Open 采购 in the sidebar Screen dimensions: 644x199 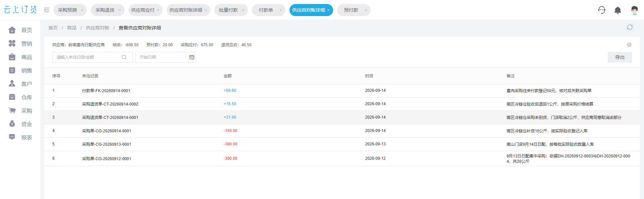tap(20, 111)
